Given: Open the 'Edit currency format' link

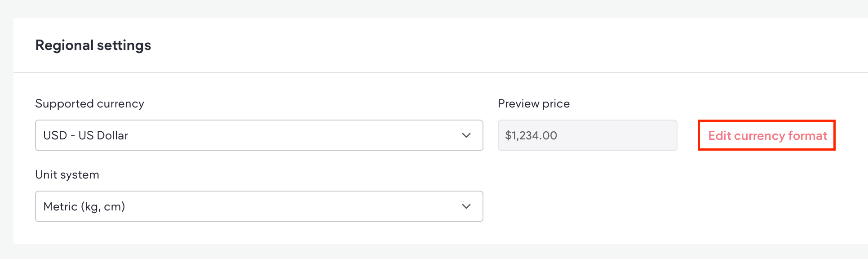Looking at the screenshot, I should click(x=767, y=135).
